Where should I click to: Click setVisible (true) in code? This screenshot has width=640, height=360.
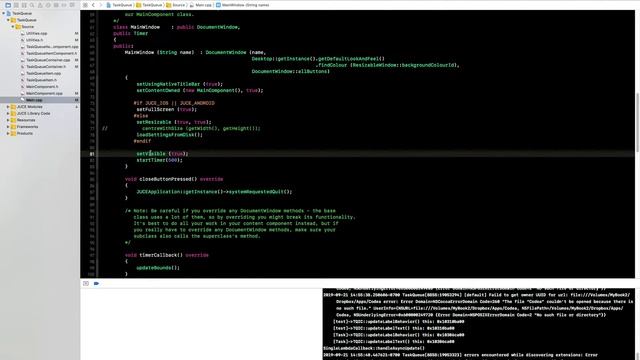point(162,154)
